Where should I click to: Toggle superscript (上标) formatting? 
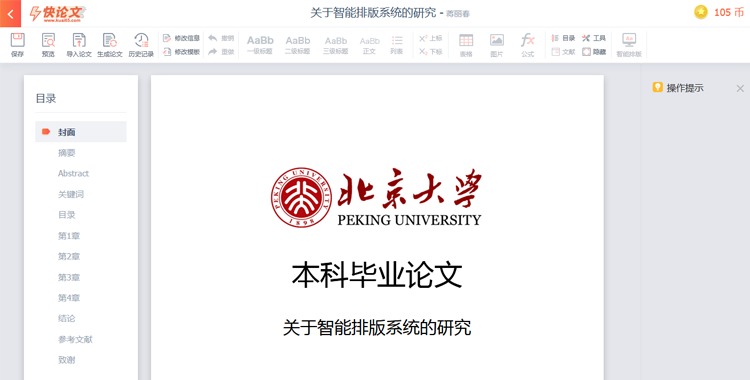(x=430, y=38)
